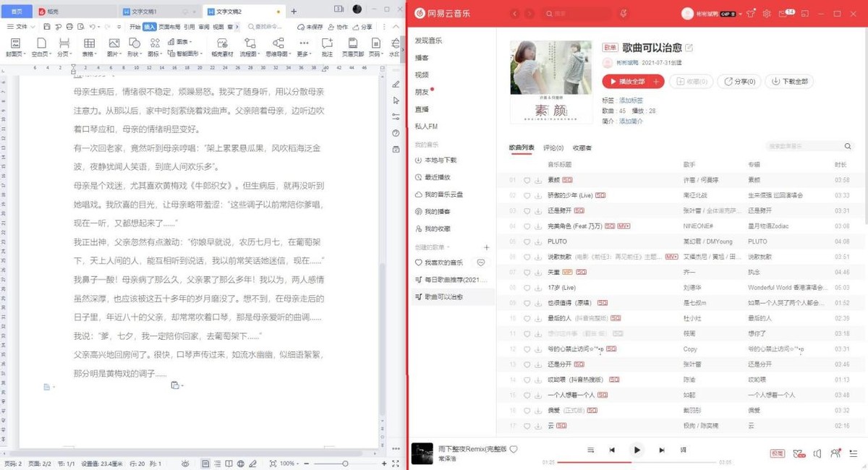Open the 图片 picture insert tool
The image size is (868, 470).
(114, 47)
